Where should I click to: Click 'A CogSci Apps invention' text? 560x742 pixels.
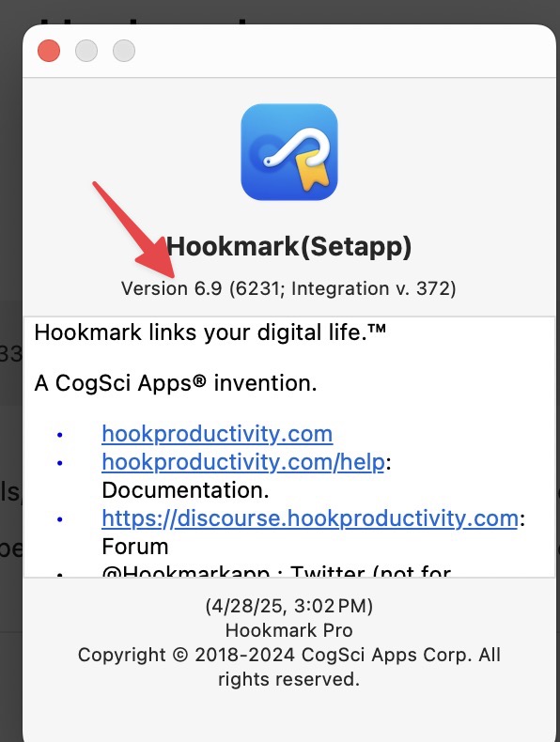tap(176, 383)
